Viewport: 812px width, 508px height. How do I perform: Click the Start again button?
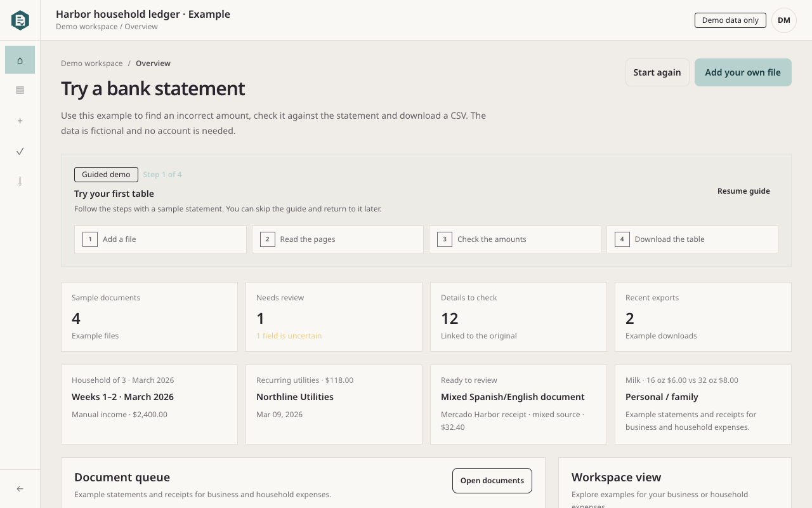point(657,72)
